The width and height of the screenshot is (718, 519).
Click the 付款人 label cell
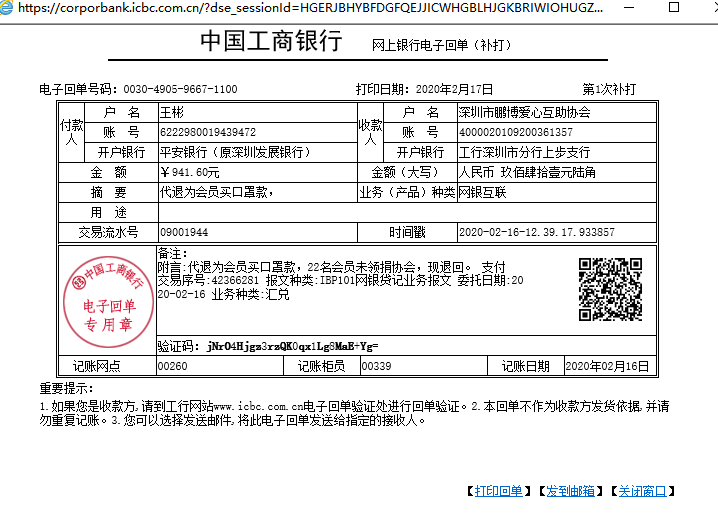71,132
